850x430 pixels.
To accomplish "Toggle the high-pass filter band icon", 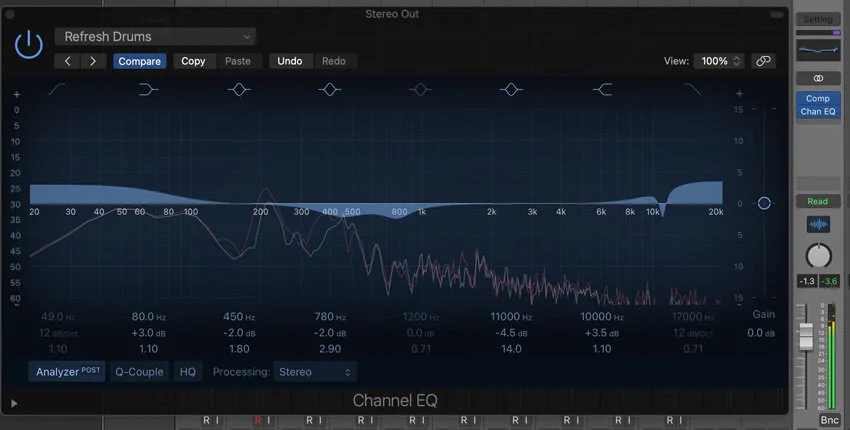I will pos(57,89).
